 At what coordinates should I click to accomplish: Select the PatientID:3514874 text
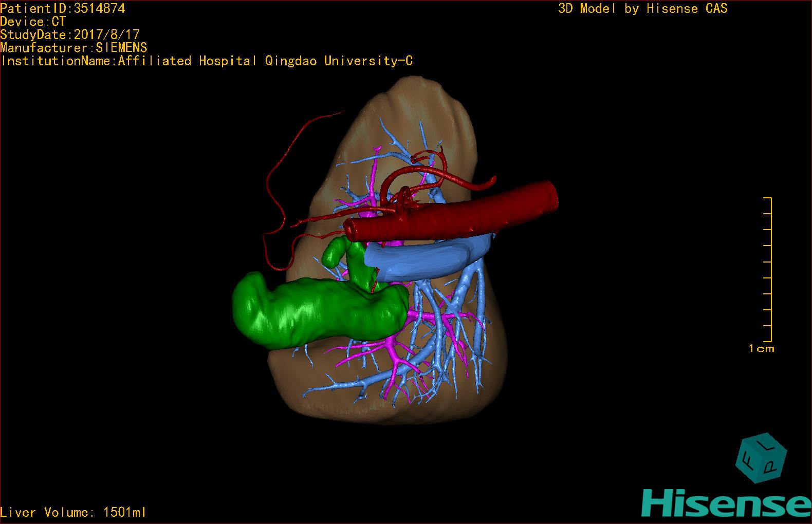(63, 8)
